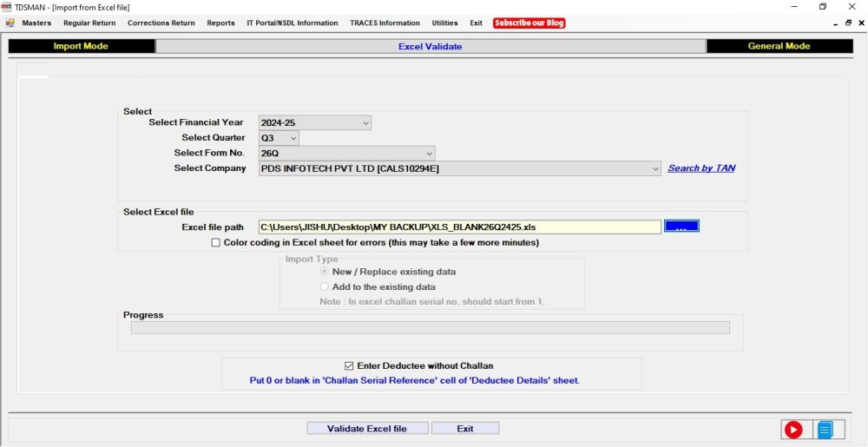Viewport: 868px width, 447px height.
Task: Open the Select Quarter Q3 dropdown
Action: (293, 138)
